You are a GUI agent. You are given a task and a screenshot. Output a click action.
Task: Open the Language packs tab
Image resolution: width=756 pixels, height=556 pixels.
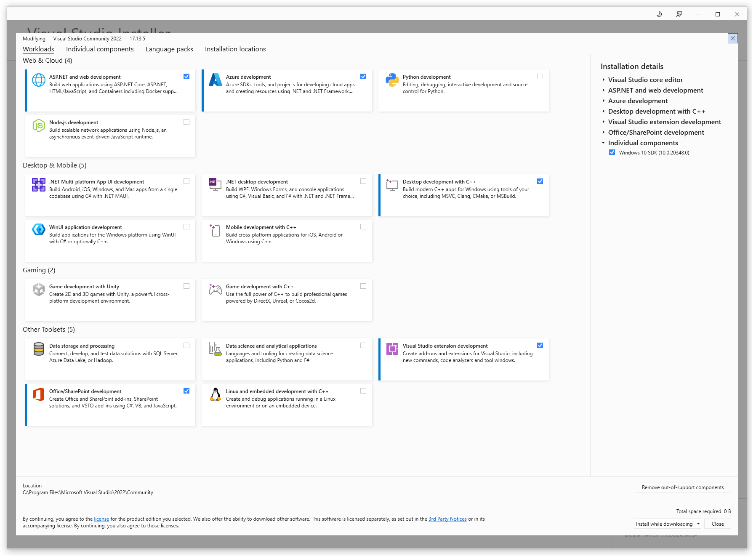(x=169, y=49)
